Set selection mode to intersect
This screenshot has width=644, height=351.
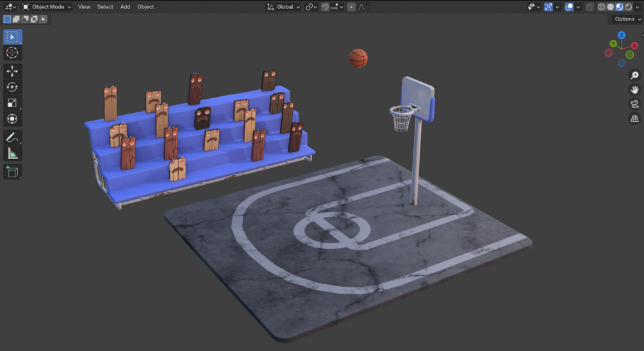click(43, 19)
